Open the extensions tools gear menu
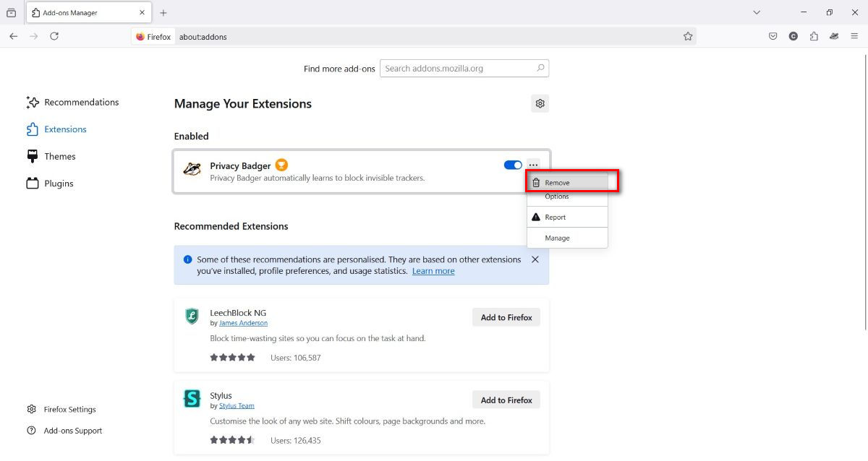Image resolution: width=868 pixels, height=461 pixels. point(540,103)
